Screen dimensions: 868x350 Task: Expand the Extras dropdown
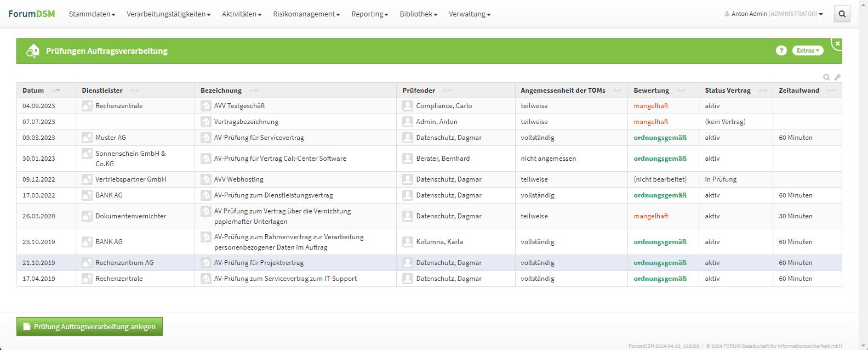808,50
